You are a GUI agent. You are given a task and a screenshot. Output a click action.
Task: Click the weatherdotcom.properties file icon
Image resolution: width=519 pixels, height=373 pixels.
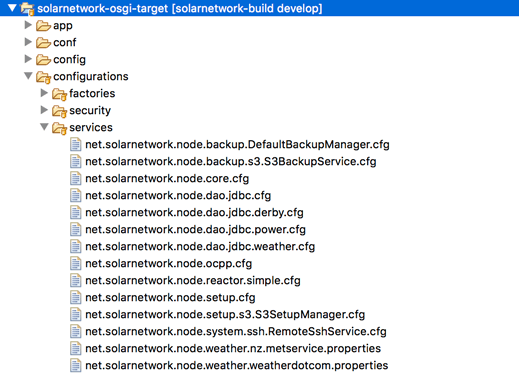click(76, 366)
